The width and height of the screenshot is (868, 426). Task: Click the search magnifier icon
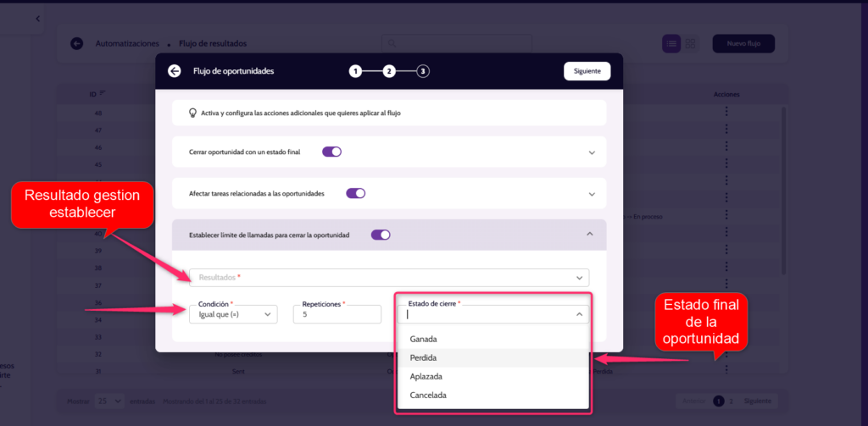(392, 43)
